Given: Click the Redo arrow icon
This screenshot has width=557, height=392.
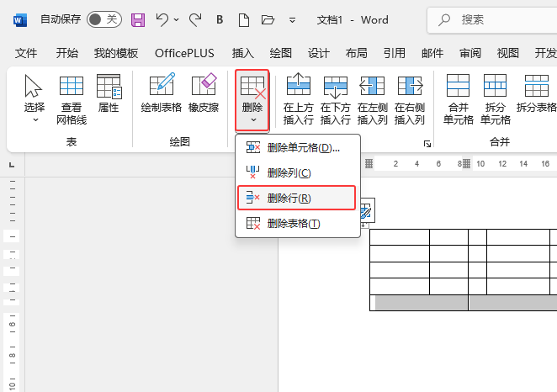Looking at the screenshot, I should point(195,19).
